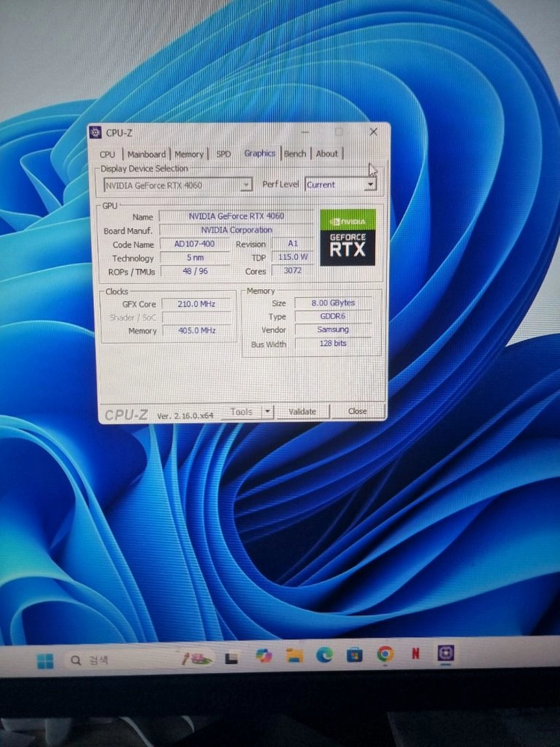560x747 pixels.
Task: Click the Ver. 2.16.0.x64 version text
Action: (185, 415)
